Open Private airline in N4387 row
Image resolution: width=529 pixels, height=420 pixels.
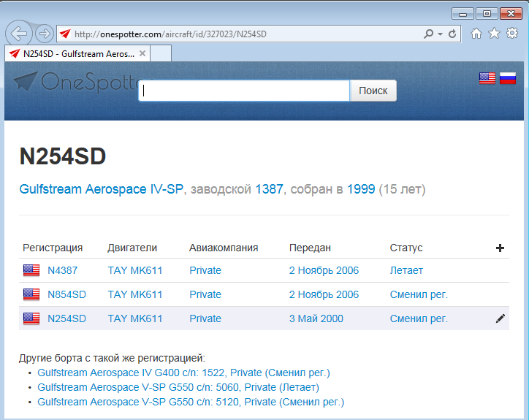click(x=205, y=270)
